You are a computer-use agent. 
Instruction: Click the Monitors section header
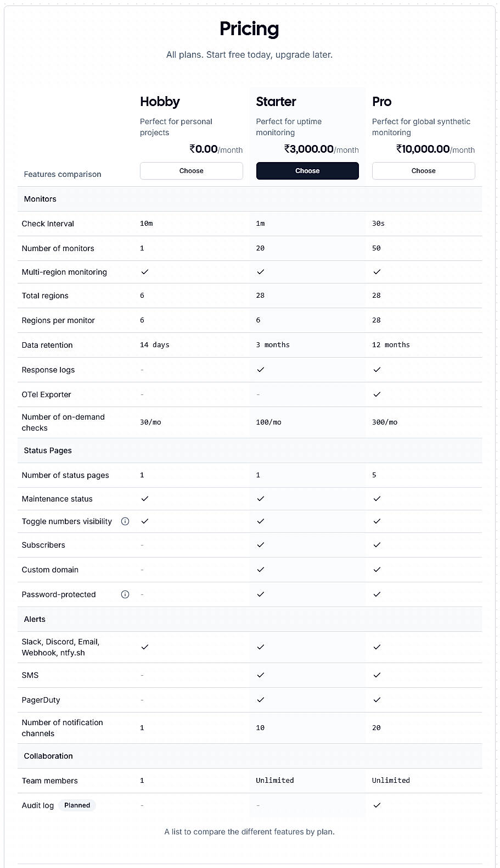click(x=40, y=199)
